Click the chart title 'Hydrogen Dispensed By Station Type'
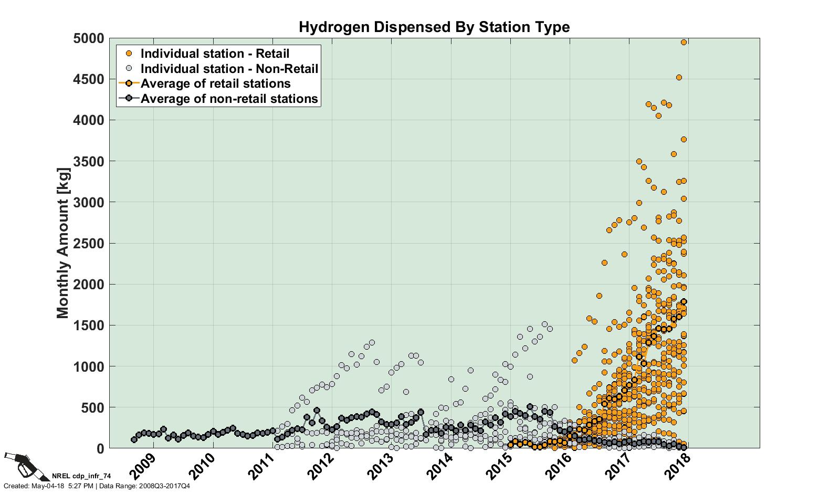 [434, 27]
